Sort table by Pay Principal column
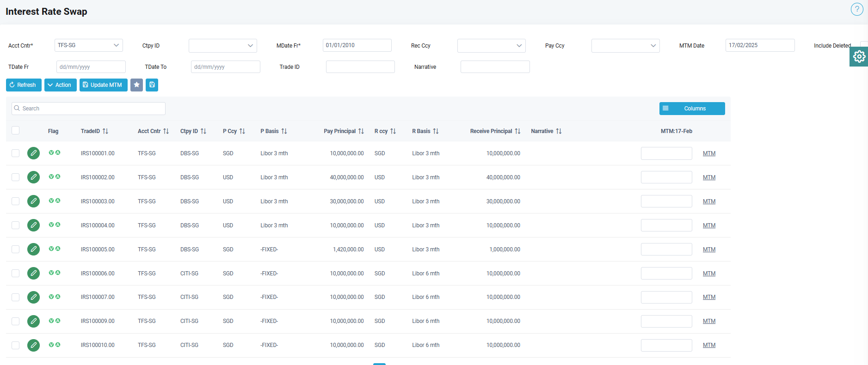The height and width of the screenshot is (365, 868). click(x=361, y=131)
